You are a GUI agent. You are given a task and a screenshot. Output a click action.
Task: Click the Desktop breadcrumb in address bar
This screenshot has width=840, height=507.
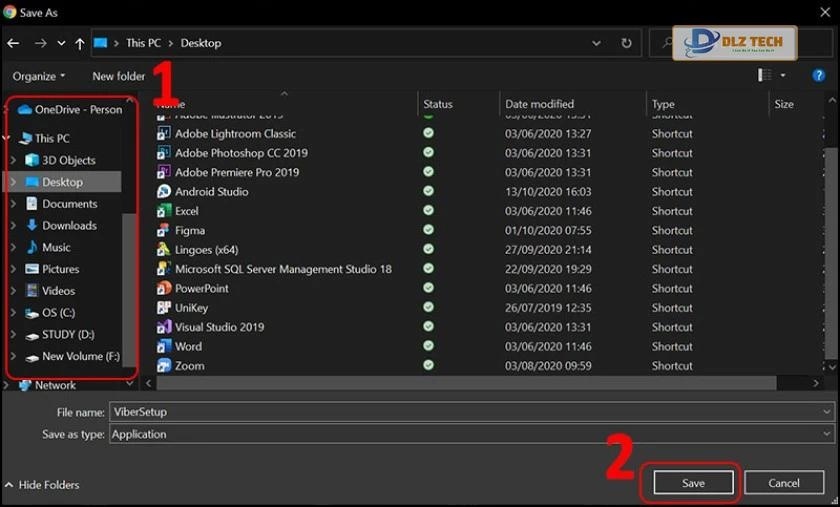coord(200,43)
